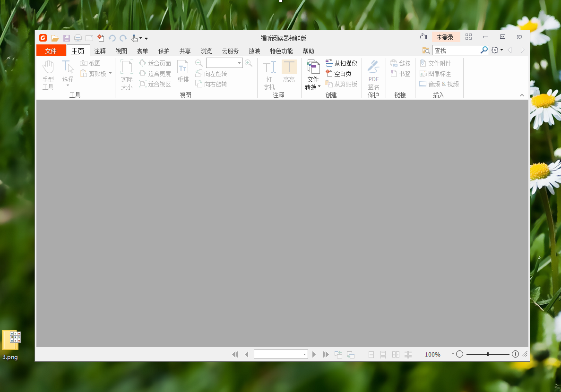Image resolution: width=561 pixels, height=392 pixels.
Task: Click the 书签 bookmark tool
Action: click(400, 74)
